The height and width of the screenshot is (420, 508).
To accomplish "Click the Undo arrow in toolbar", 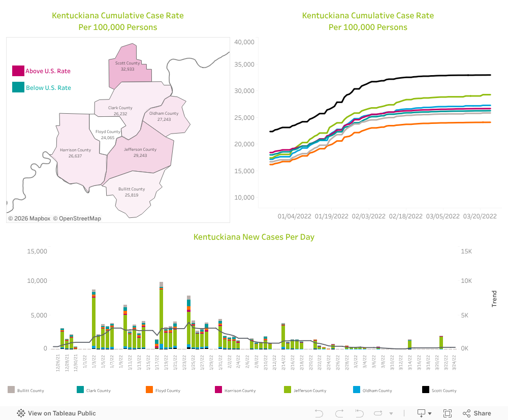I will coord(319,413).
